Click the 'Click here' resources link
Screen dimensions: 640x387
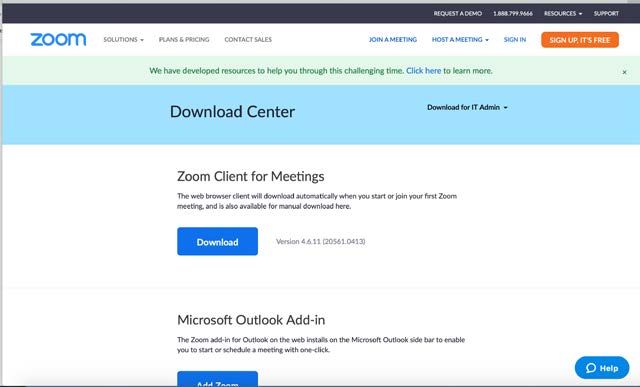pyautogui.click(x=423, y=71)
